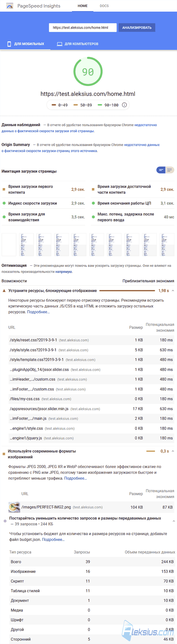Click the score legend info icon
Screen dimensions: 177x644
124,105
